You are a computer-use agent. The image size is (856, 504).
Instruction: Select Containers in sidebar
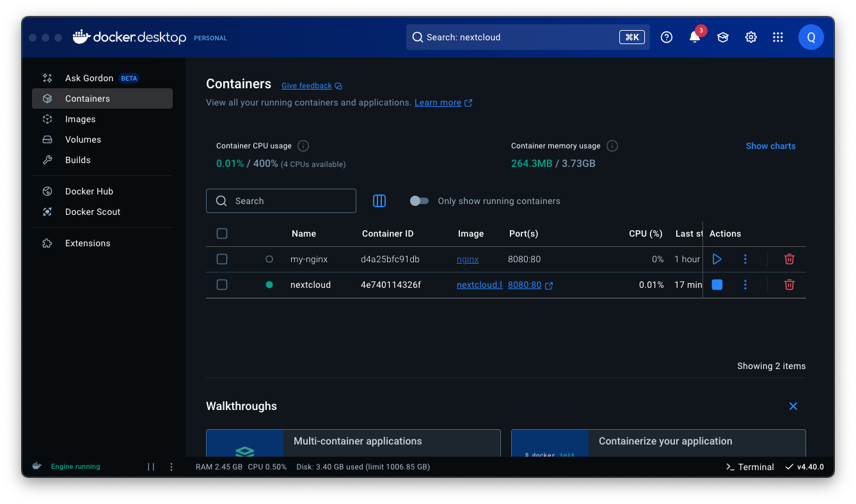click(102, 98)
